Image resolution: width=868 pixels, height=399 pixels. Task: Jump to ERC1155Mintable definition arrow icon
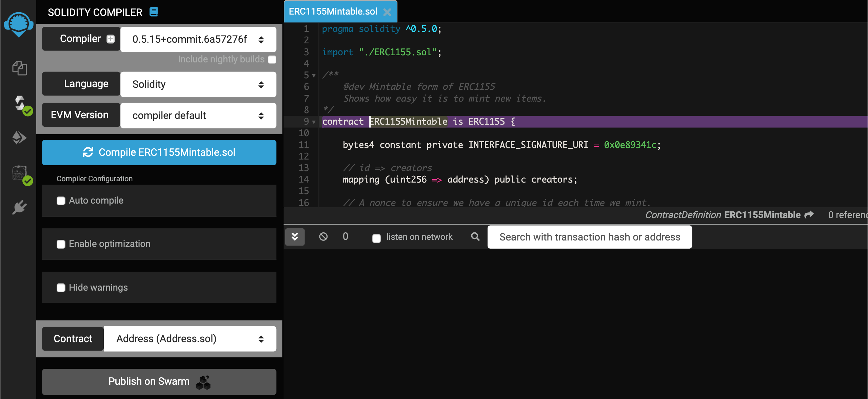(809, 215)
